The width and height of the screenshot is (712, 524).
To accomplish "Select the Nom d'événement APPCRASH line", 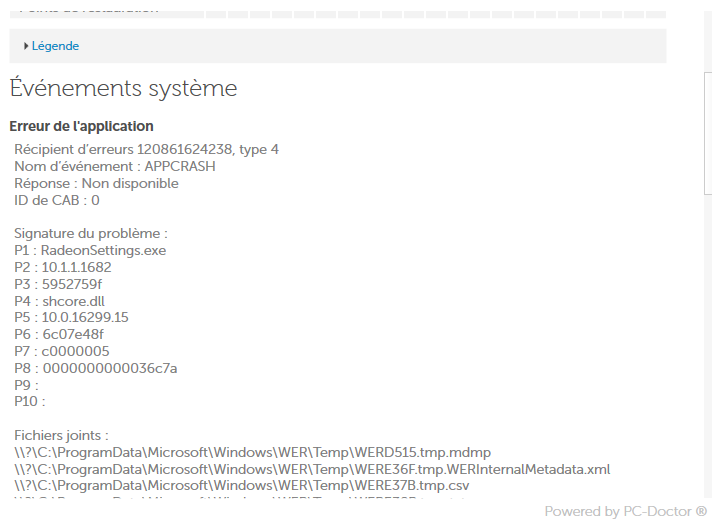I will [x=114, y=166].
